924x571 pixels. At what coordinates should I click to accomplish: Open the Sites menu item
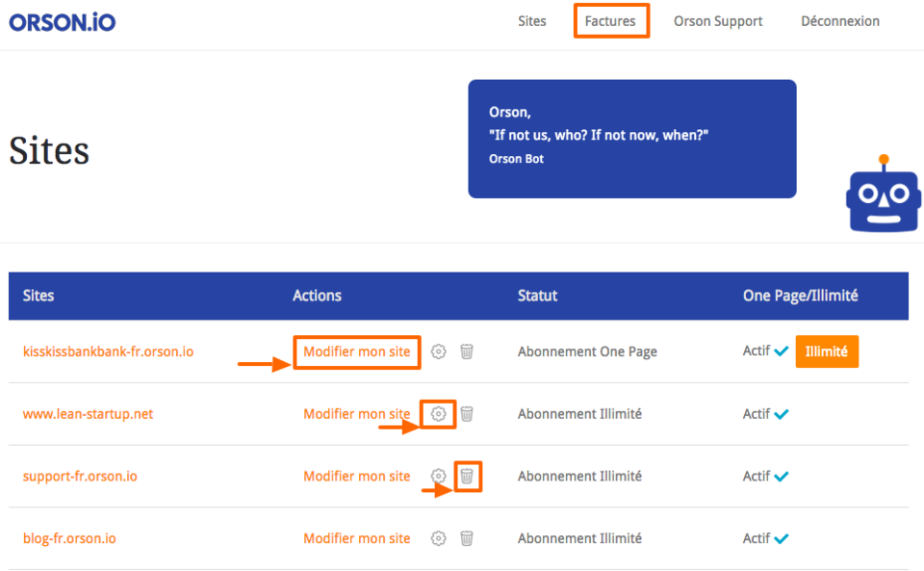pos(532,21)
